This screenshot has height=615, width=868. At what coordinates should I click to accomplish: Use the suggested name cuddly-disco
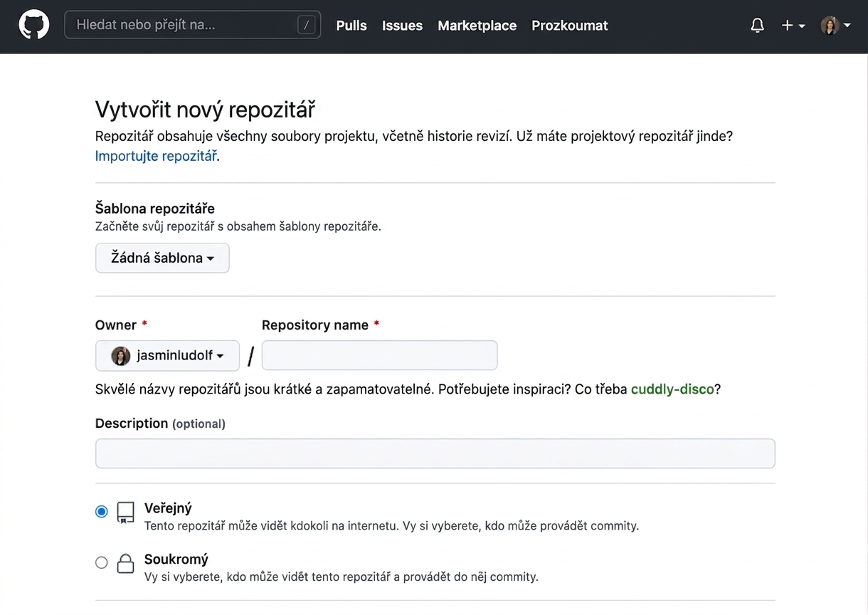[x=672, y=389]
